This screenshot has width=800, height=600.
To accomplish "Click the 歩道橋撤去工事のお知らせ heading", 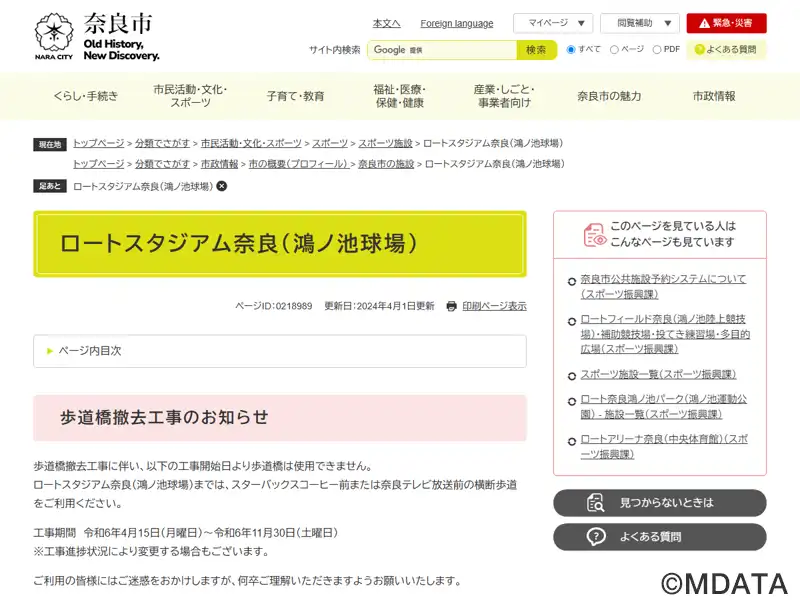I will [164, 417].
